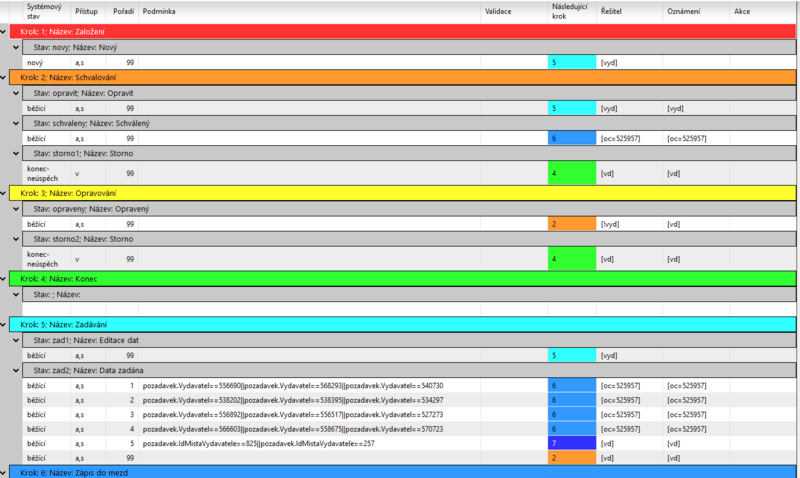This screenshot has height=478, width=800.
Task: Click the 'nový' system state cell
Action: point(47,63)
